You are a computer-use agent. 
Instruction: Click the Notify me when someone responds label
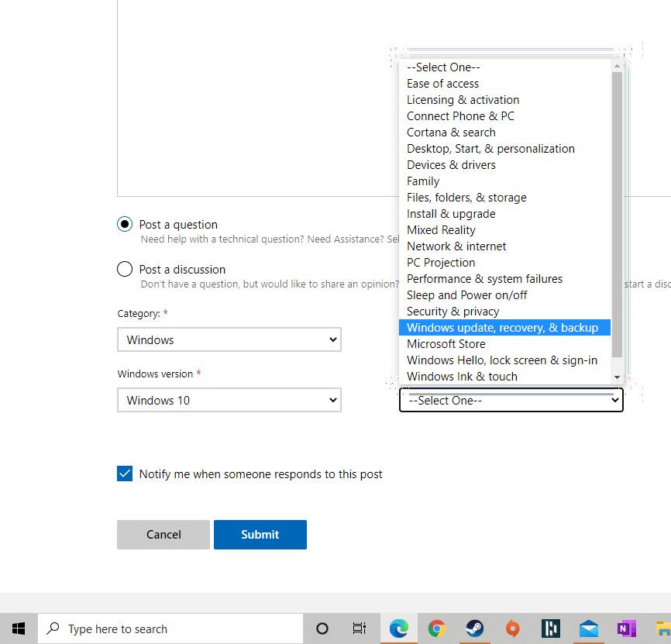(260, 474)
